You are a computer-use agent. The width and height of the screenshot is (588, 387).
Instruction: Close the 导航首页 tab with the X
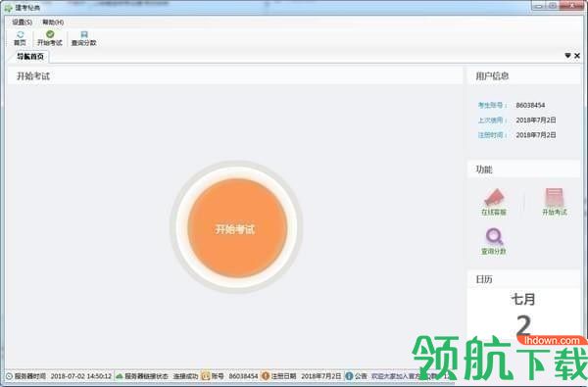577,56
